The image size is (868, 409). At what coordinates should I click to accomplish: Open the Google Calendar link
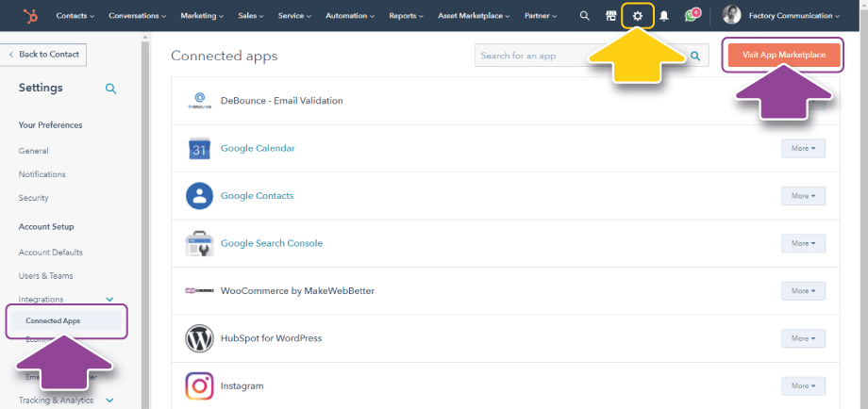point(258,148)
